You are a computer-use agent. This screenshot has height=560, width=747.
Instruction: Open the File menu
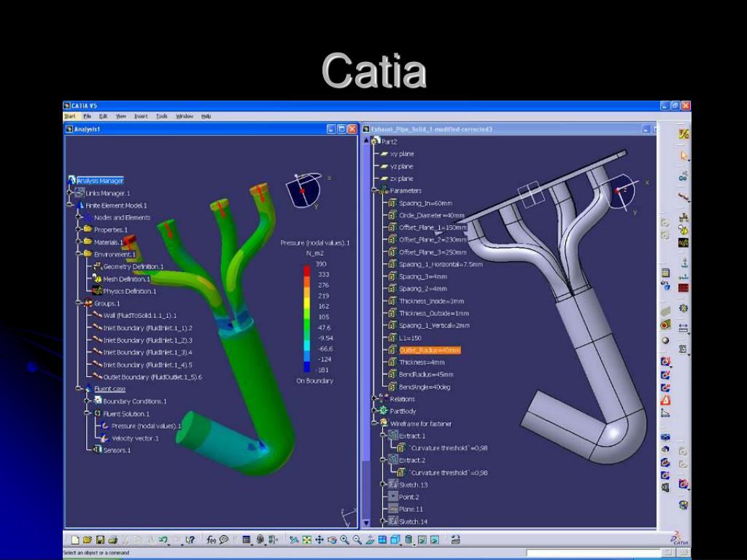coord(88,116)
